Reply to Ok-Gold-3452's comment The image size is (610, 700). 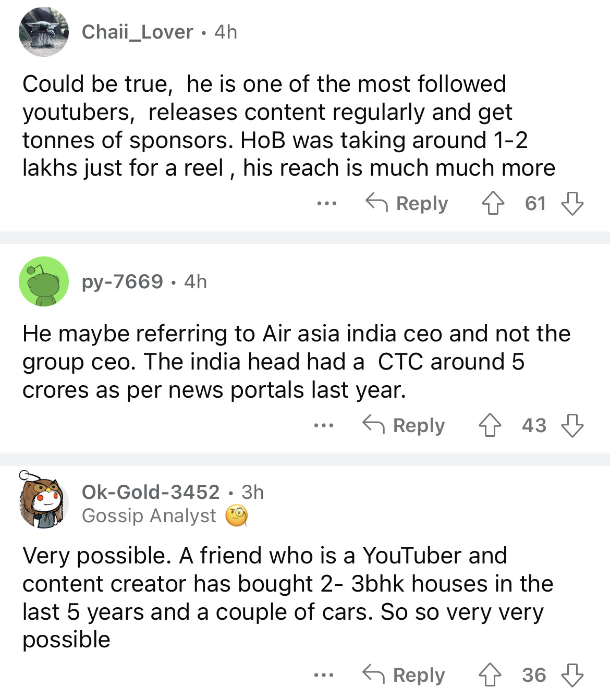404,675
